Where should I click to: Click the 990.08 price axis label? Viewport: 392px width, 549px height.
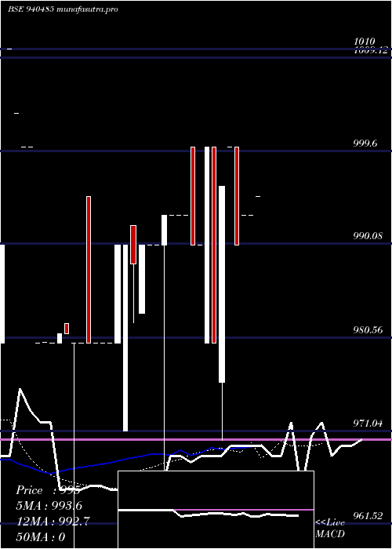tap(368, 236)
